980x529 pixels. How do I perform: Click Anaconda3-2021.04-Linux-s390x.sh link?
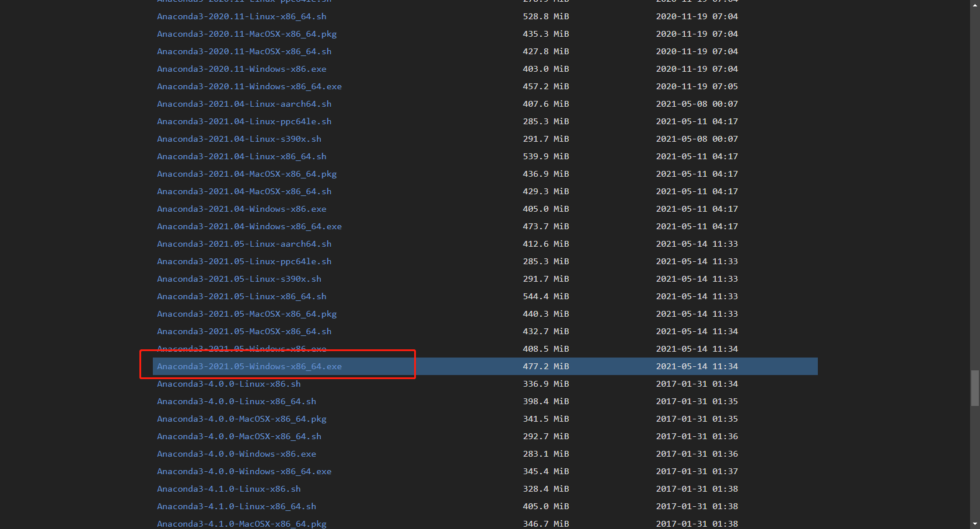coord(239,139)
